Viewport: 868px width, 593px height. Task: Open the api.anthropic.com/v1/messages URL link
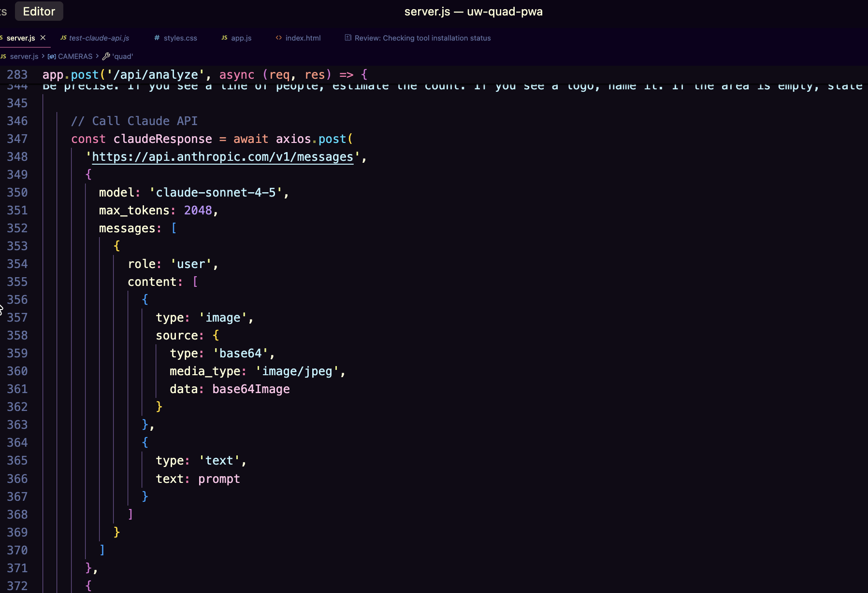point(222,157)
